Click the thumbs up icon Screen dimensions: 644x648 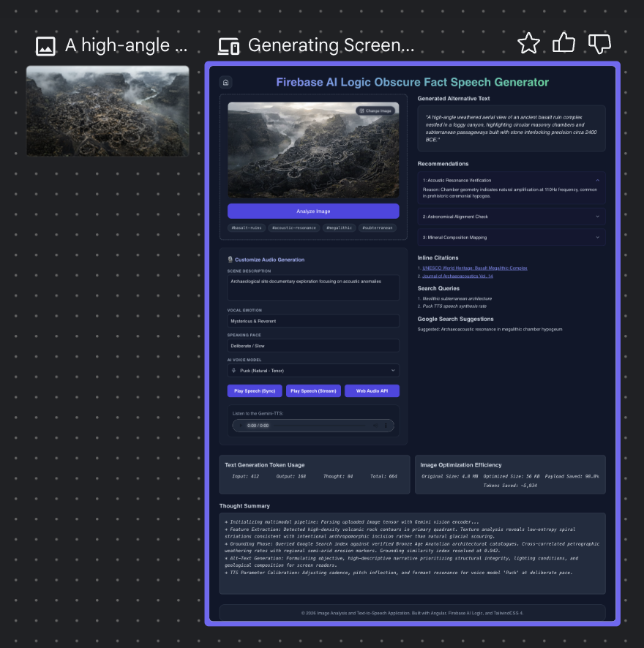[x=563, y=42]
